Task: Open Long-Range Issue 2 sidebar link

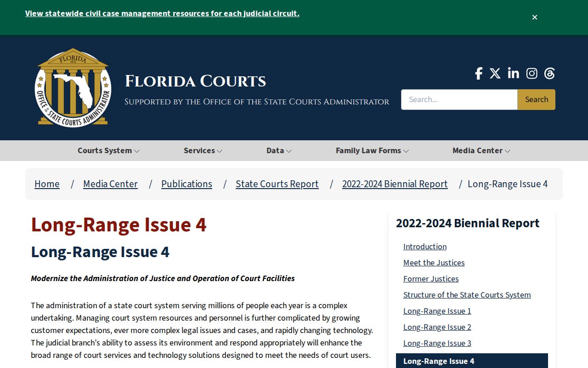Action: [437, 327]
